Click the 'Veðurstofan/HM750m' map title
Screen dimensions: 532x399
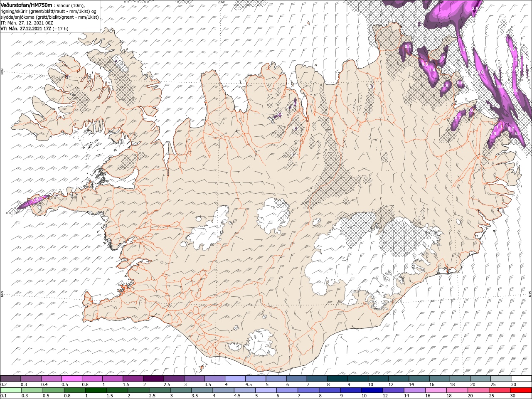27,5
